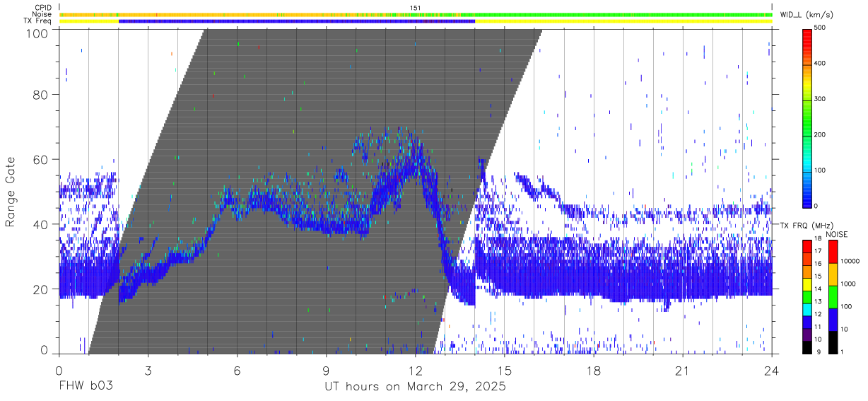This screenshot has width=868, height=401.
Task: Click the '300' label on the width colorbar
Action: pyautogui.click(x=821, y=99)
